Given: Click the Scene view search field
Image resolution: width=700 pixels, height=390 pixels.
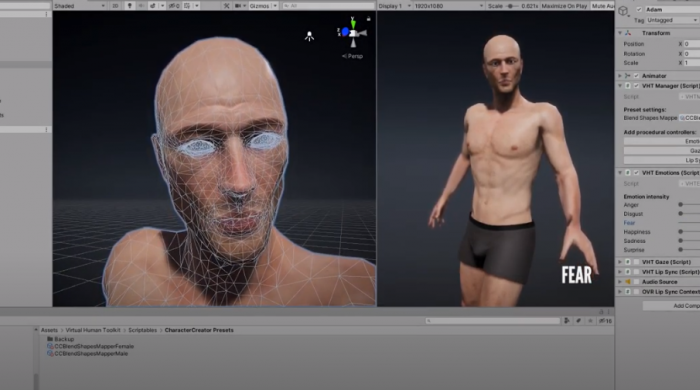Looking at the screenshot, I should pos(328,6).
